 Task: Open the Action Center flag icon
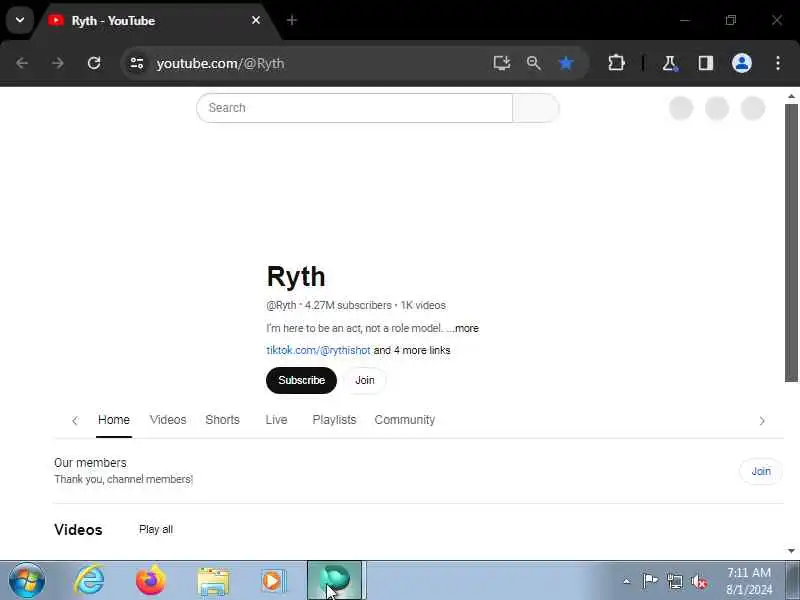650,581
